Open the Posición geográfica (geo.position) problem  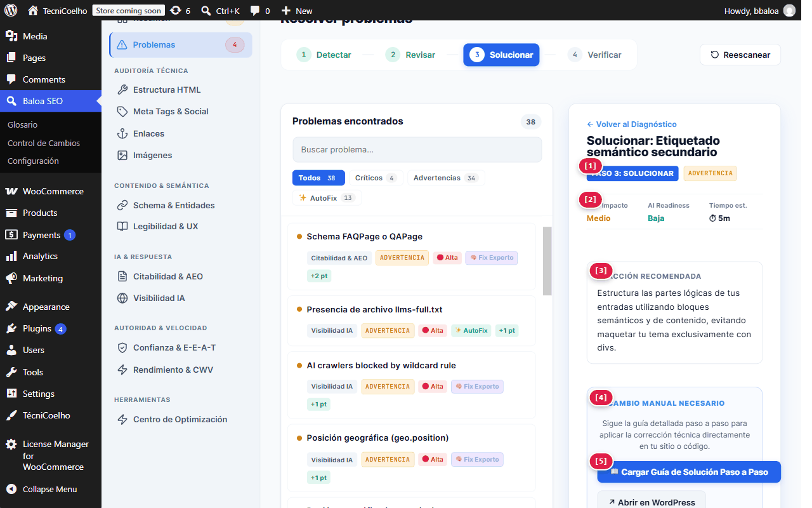412,458
